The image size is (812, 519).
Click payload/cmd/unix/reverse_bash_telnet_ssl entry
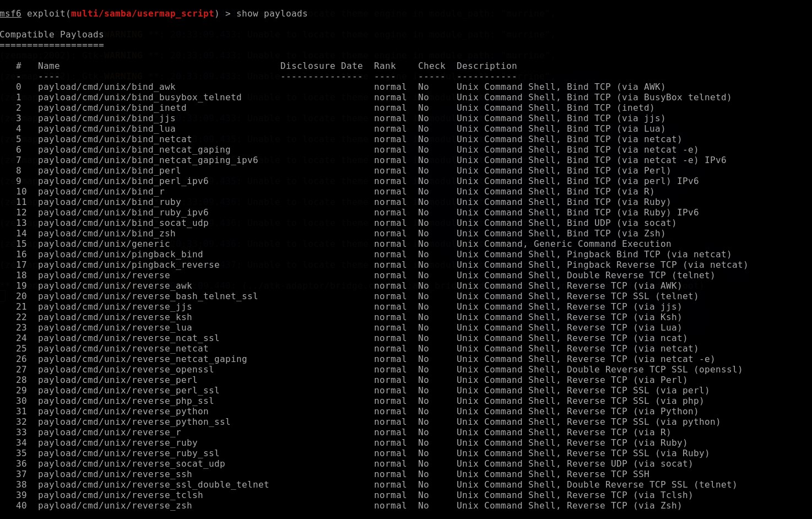point(148,296)
